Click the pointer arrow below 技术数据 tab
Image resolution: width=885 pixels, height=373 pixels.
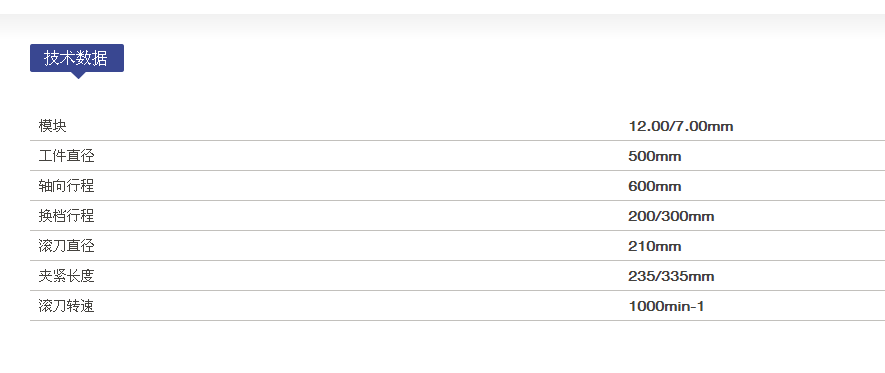(x=78, y=76)
